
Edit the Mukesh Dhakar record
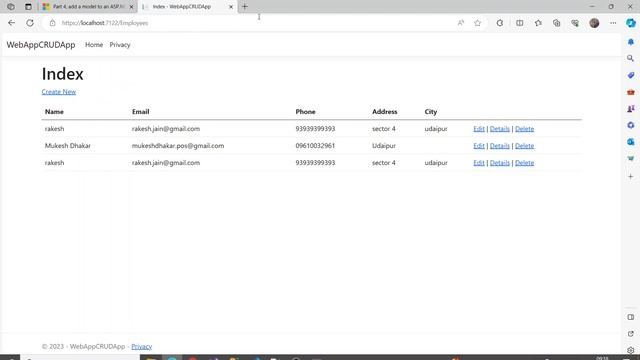[479, 146]
